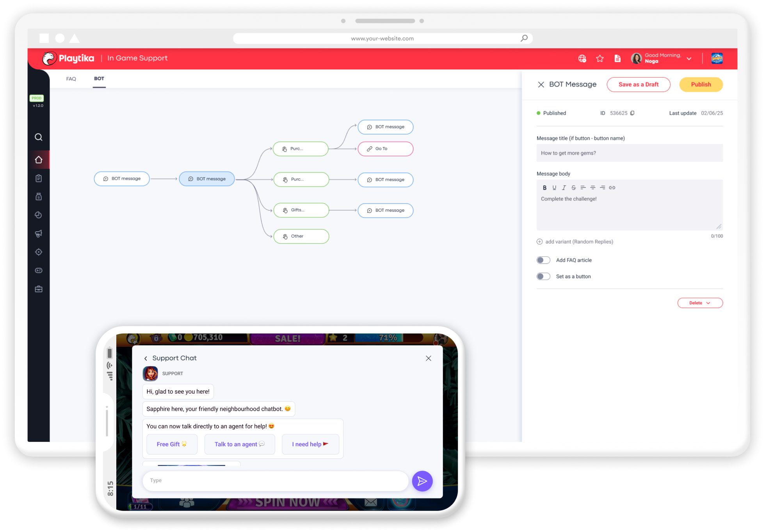Go back from Support Chat

coord(146,358)
